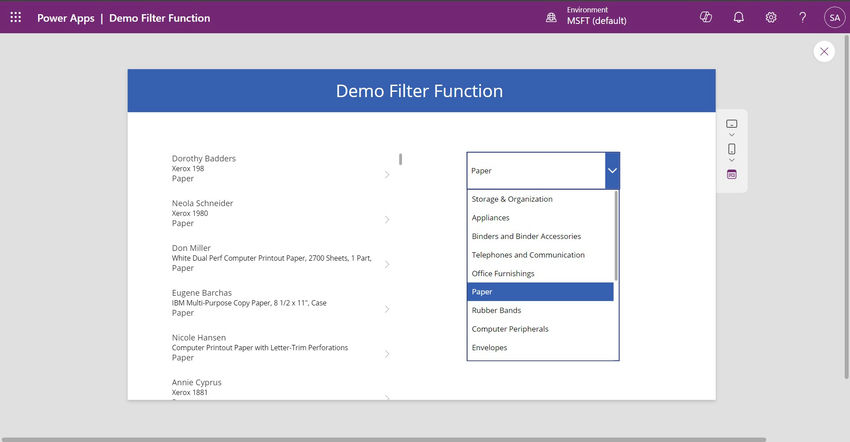Open Don Miller record chevron

click(387, 264)
